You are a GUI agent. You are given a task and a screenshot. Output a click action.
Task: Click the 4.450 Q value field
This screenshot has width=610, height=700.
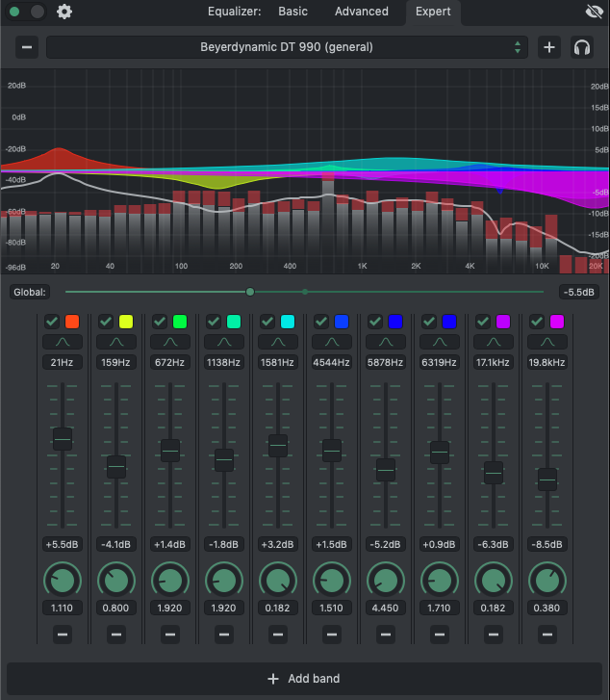[x=386, y=608]
